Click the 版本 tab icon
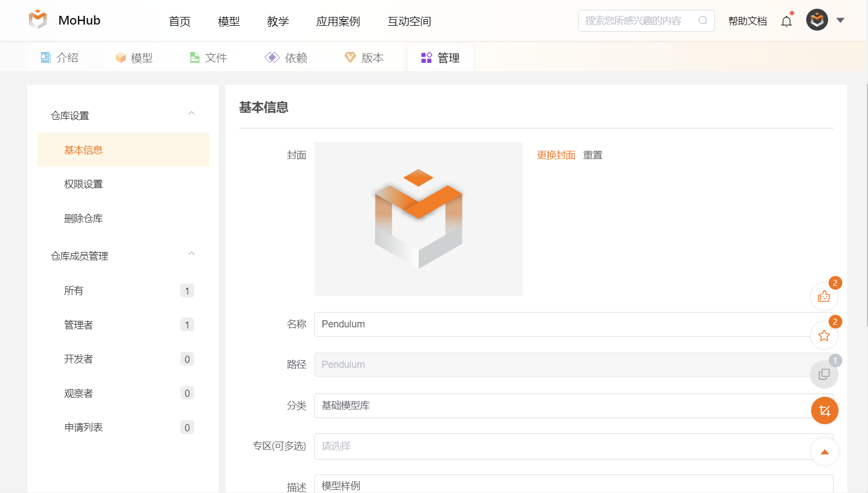This screenshot has height=493, width=868. pyautogui.click(x=350, y=57)
